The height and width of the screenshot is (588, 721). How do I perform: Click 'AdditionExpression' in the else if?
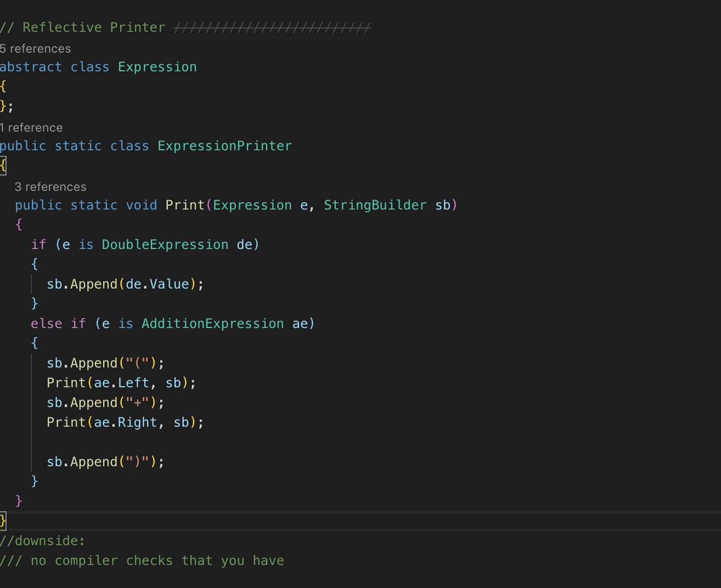[213, 324]
